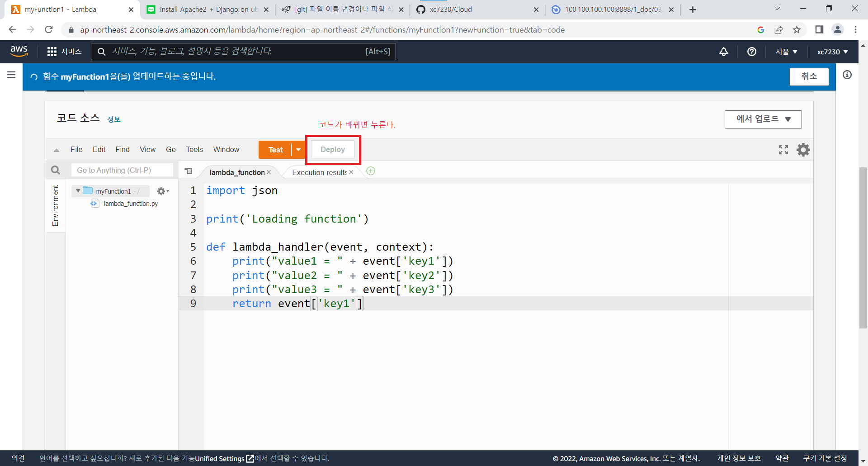Open the Tools menu
The height and width of the screenshot is (466, 868).
pyautogui.click(x=194, y=150)
